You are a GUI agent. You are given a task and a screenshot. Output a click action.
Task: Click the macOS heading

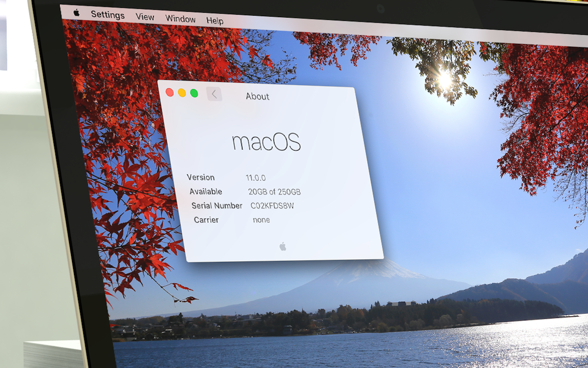click(266, 142)
